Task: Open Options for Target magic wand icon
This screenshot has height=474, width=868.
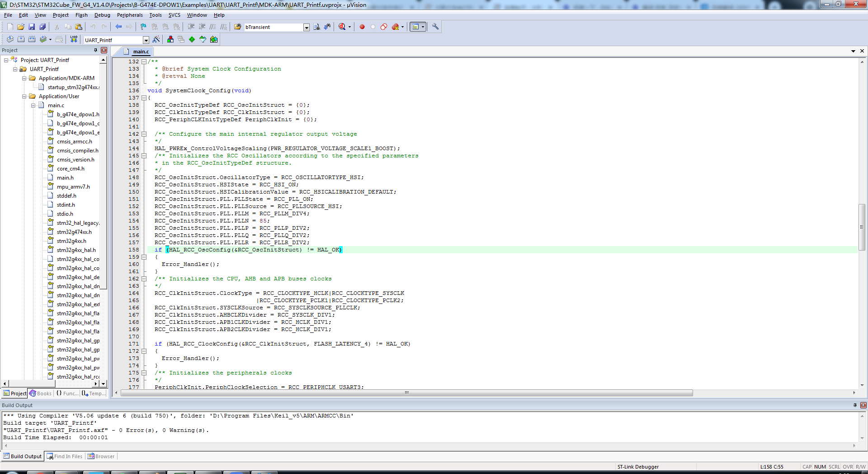Action: 156,40
